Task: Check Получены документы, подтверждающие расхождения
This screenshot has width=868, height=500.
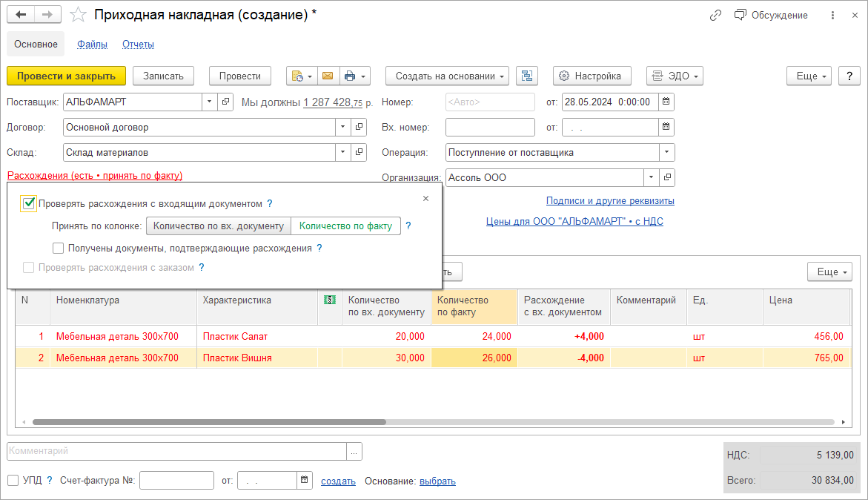Action: pos(59,249)
